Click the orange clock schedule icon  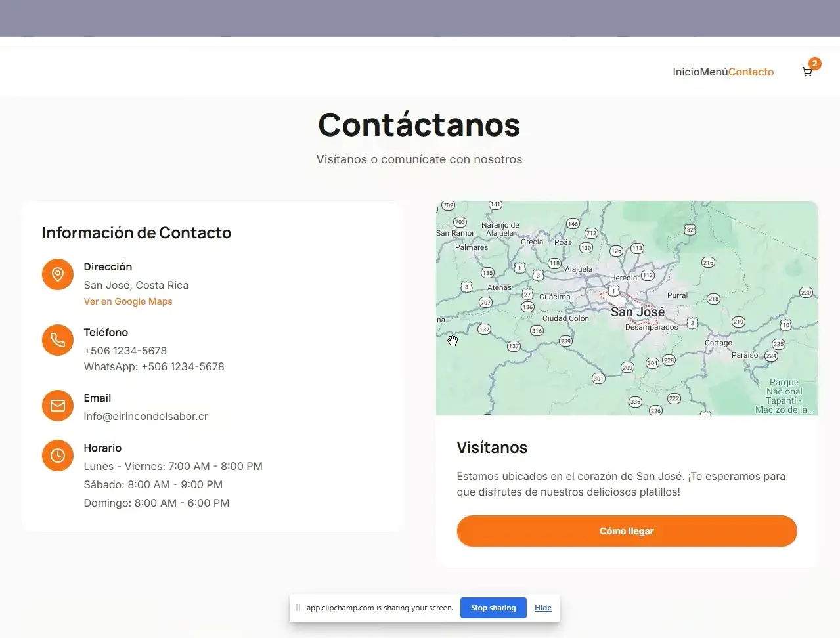[58, 456]
